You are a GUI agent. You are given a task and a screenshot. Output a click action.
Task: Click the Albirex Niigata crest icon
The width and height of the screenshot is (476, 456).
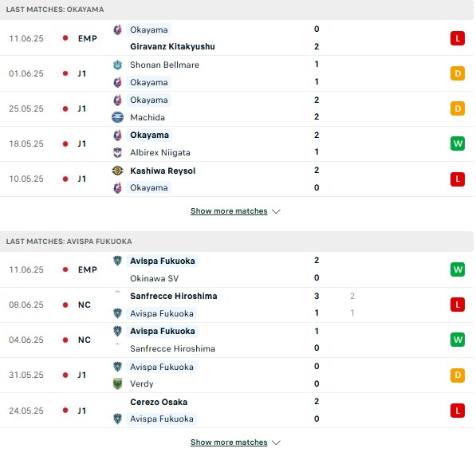117,152
